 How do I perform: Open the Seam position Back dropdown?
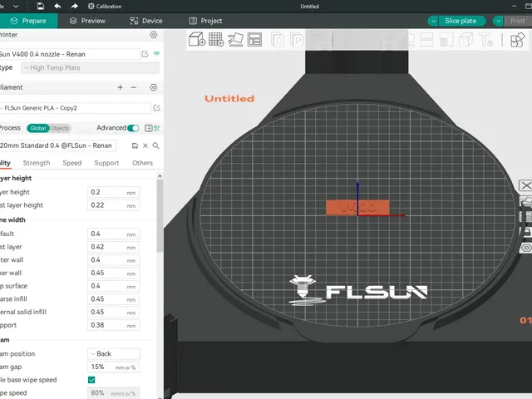click(x=113, y=353)
